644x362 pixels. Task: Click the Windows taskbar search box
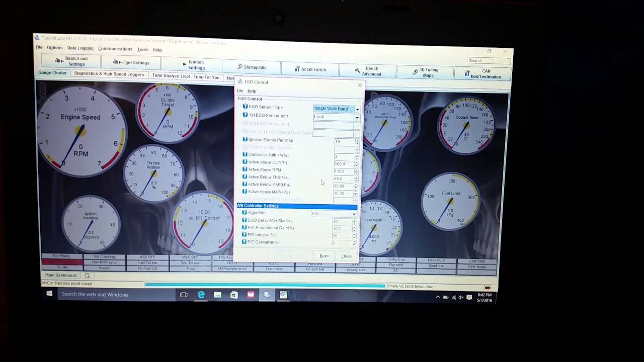click(x=116, y=294)
